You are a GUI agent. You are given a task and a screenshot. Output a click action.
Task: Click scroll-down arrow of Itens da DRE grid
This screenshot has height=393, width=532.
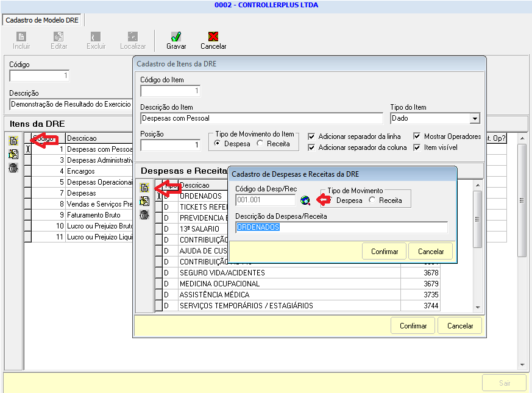[x=522, y=365]
